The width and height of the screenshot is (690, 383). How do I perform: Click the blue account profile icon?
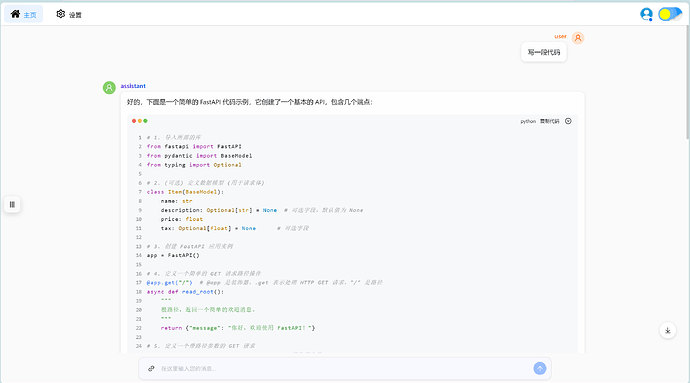click(x=646, y=14)
